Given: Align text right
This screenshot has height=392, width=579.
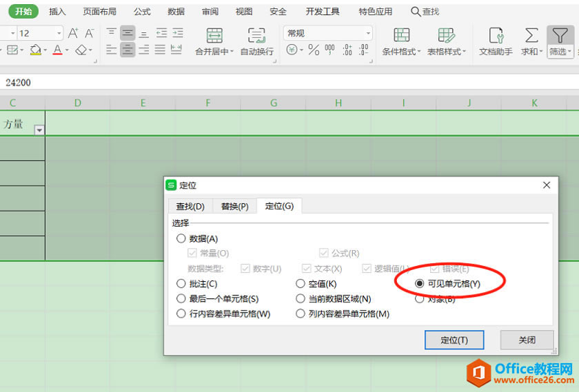Looking at the screenshot, I should point(143,49).
